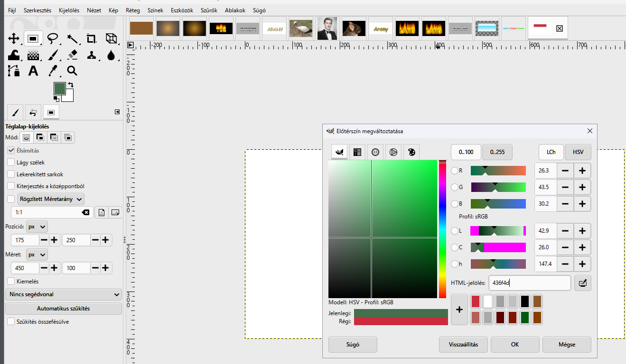This screenshot has height=364, width=626.
Task: Open the Szűrők menu
Action: pyautogui.click(x=209, y=10)
